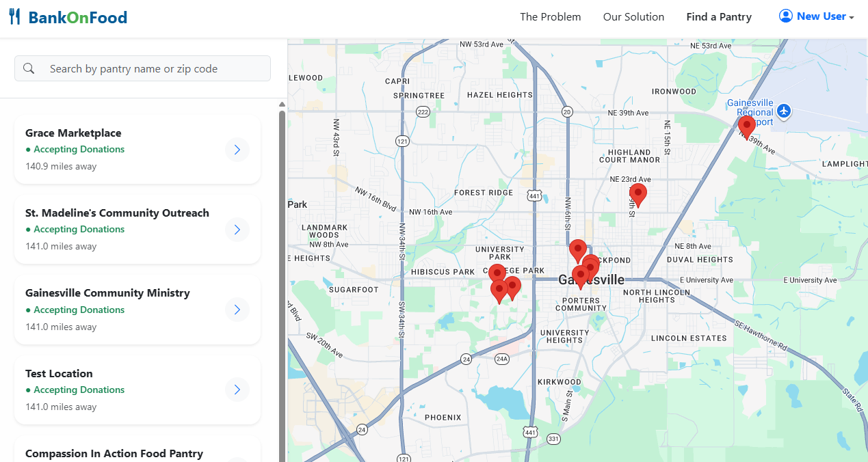Open Gainesville Community Ministry chevron arrow
The width and height of the screenshot is (868, 462).
pyautogui.click(x=237, y=310)
